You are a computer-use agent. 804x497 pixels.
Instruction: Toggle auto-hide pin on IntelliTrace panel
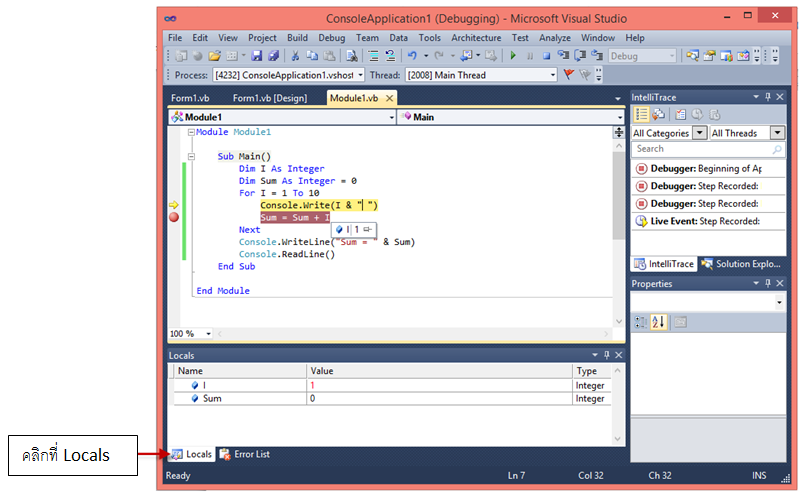pos(768,97)
